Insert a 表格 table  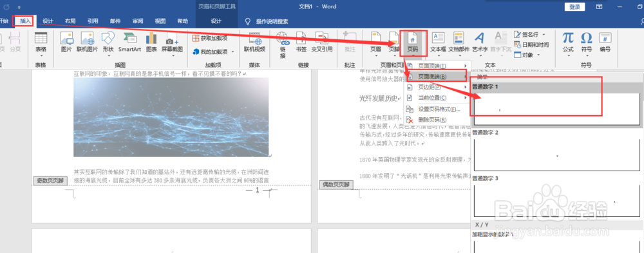click(x=41, y=44)
